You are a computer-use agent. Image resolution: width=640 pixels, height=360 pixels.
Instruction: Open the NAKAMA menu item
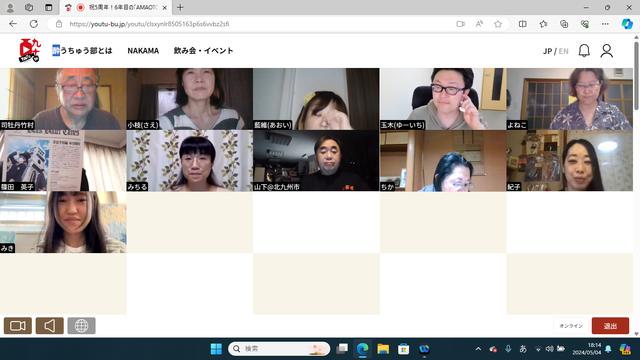[x=143, y=51]
